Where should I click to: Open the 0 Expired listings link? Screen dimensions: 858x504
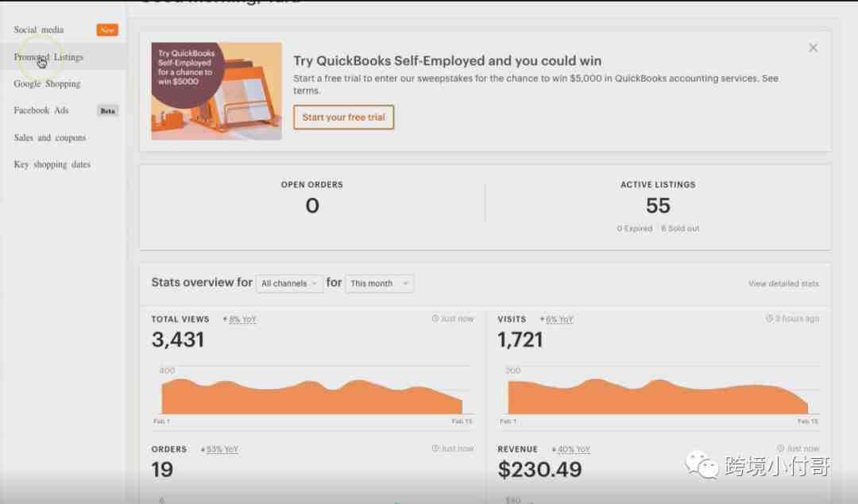click(635, 229)
